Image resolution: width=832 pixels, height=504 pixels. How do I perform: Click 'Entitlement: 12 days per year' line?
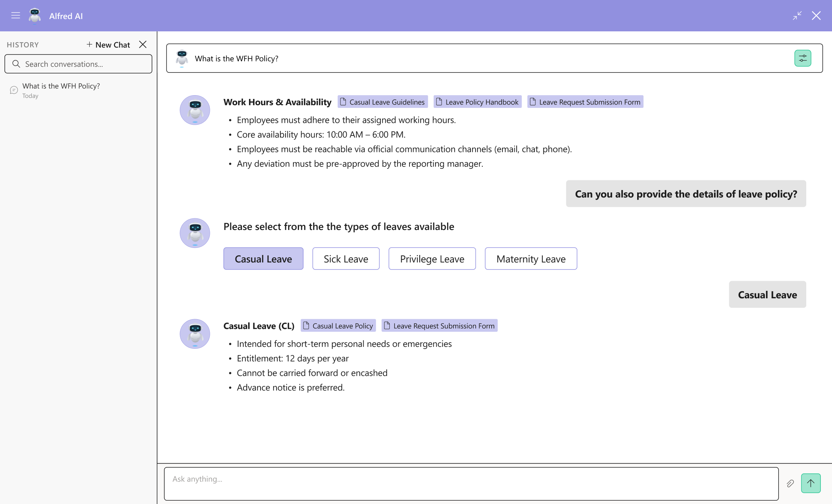pos(293,358)
